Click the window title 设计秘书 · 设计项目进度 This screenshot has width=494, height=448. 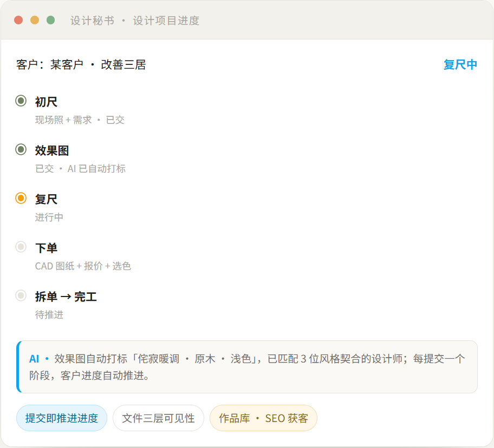coord(135,21)
